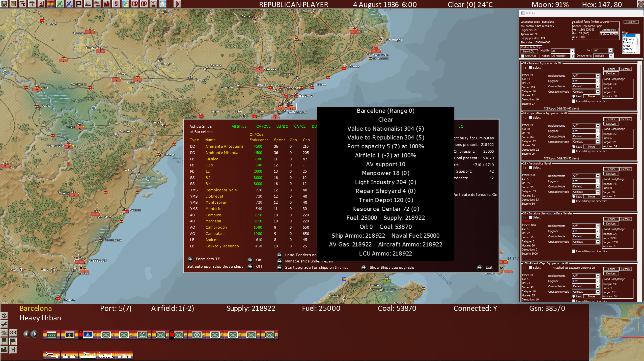The width and height of the screenshot is (644, 361).
Task: Click the H button in bottom-left panel
Action: tap(13, 349)
